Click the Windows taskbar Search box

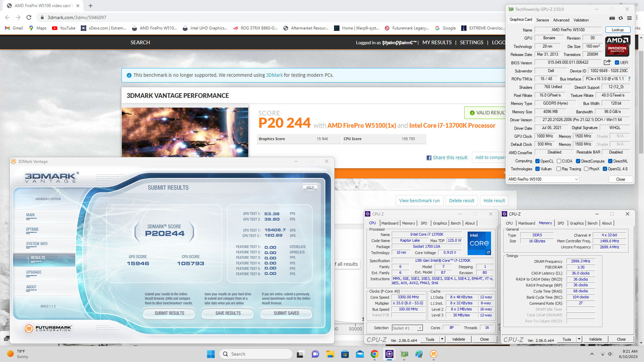click(256, 354)
